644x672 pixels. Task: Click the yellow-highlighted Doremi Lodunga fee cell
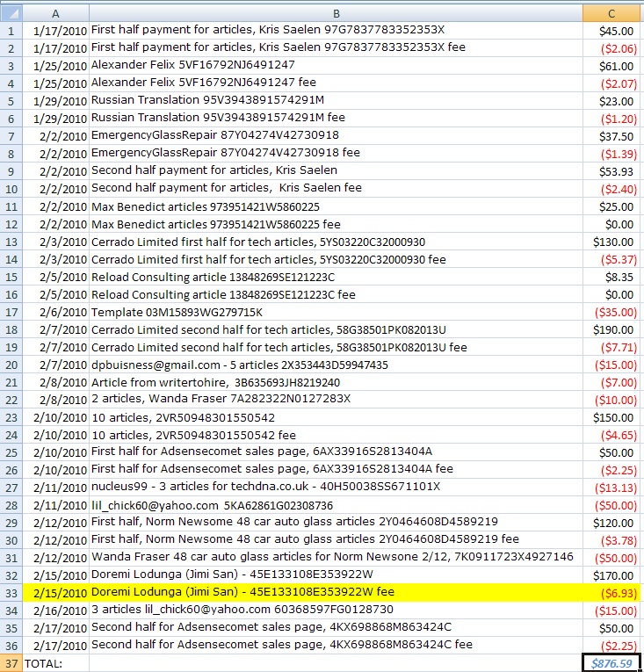(x=336, y=593)
